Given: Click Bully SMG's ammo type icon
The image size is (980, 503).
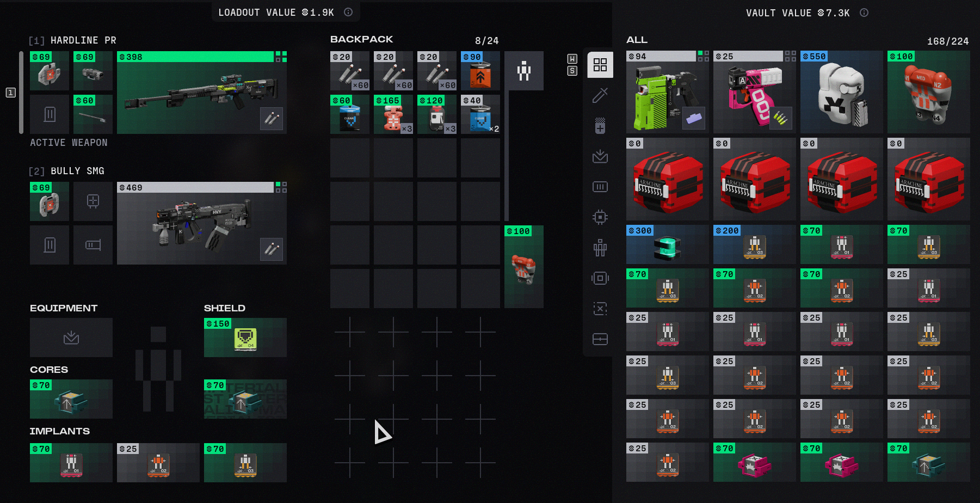Looking at the screenshot, I should pos(272,249).
